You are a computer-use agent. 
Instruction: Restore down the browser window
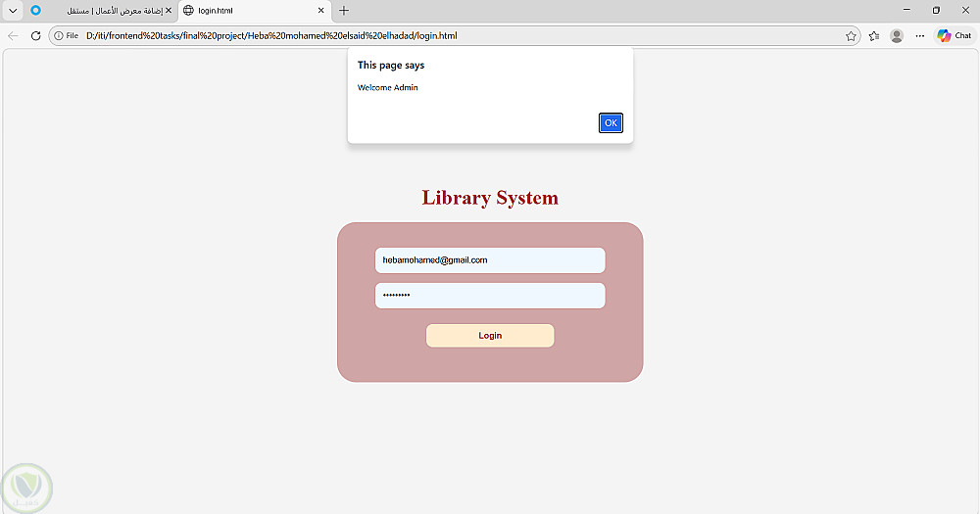tap(936, 10)
